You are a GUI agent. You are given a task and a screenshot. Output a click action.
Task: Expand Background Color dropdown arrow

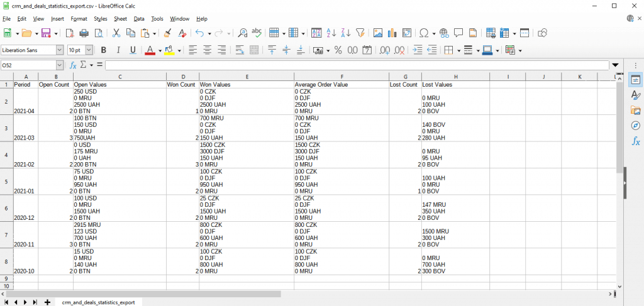tap(179, 50)
